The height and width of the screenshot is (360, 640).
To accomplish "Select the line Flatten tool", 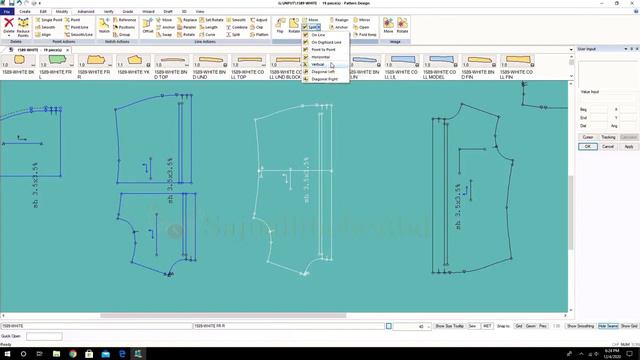I will click(x=259, y=35).
